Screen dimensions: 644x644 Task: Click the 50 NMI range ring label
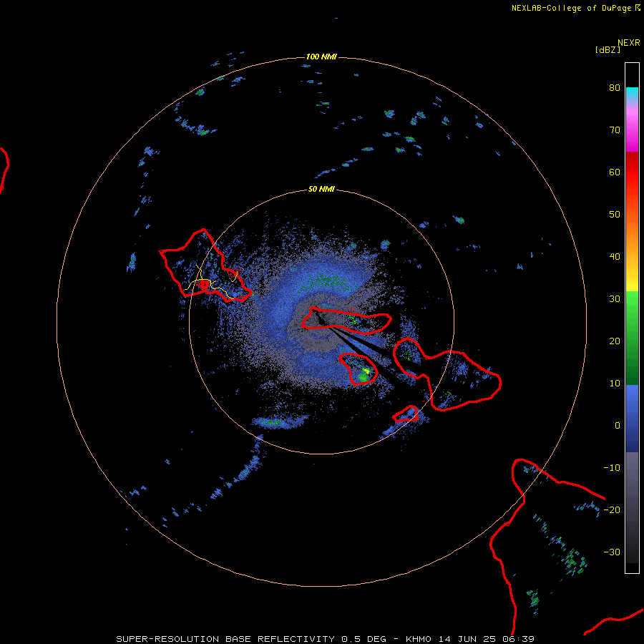tap(321, 190)
